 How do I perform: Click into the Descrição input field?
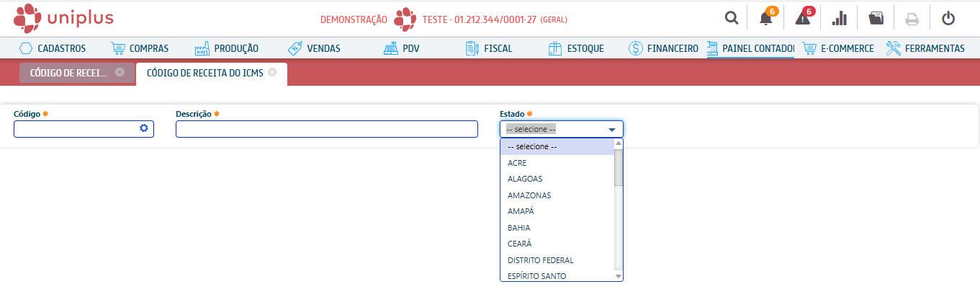tap(326, 129)
